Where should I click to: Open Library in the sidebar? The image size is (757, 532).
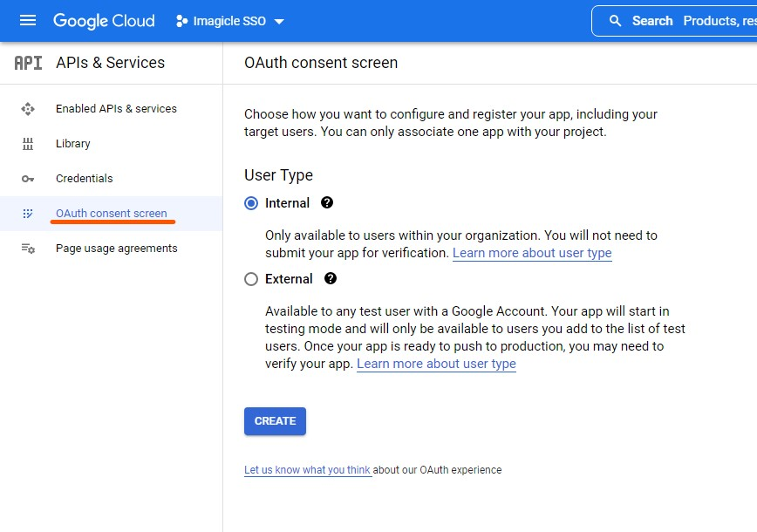tap(73, 144)
